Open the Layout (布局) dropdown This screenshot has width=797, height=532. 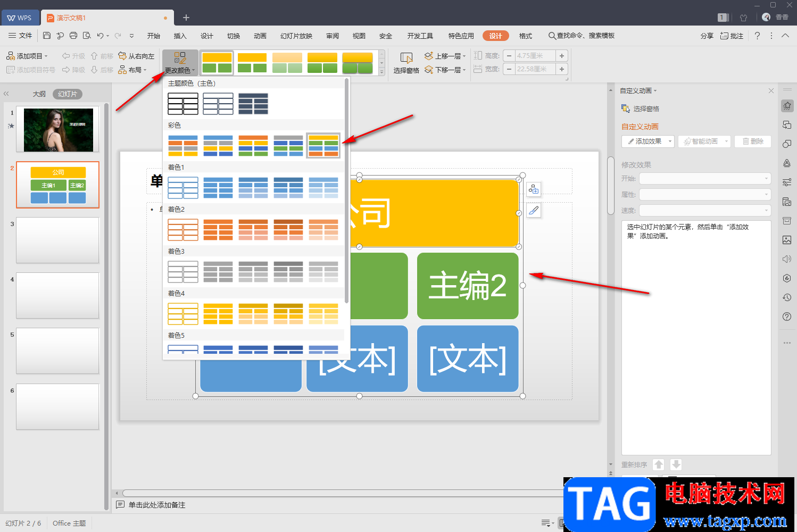pos(132,70)
